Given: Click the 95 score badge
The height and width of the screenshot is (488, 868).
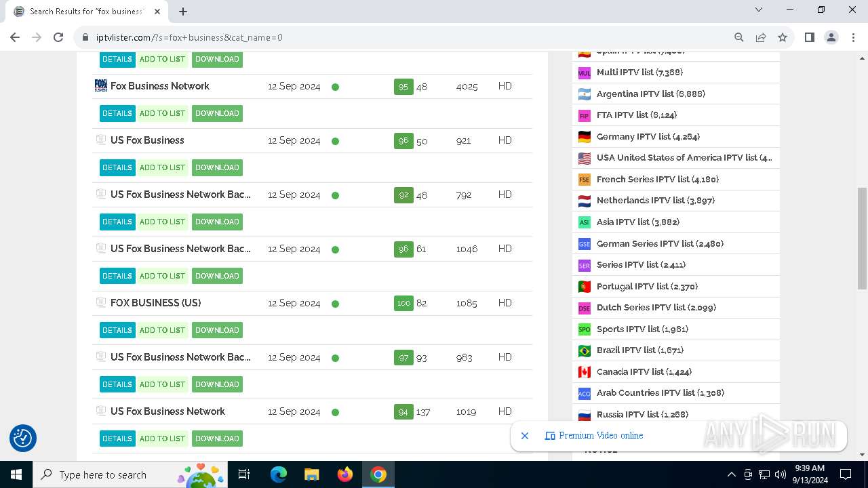Looking at the screenshot, I should [x=403, y=86].
